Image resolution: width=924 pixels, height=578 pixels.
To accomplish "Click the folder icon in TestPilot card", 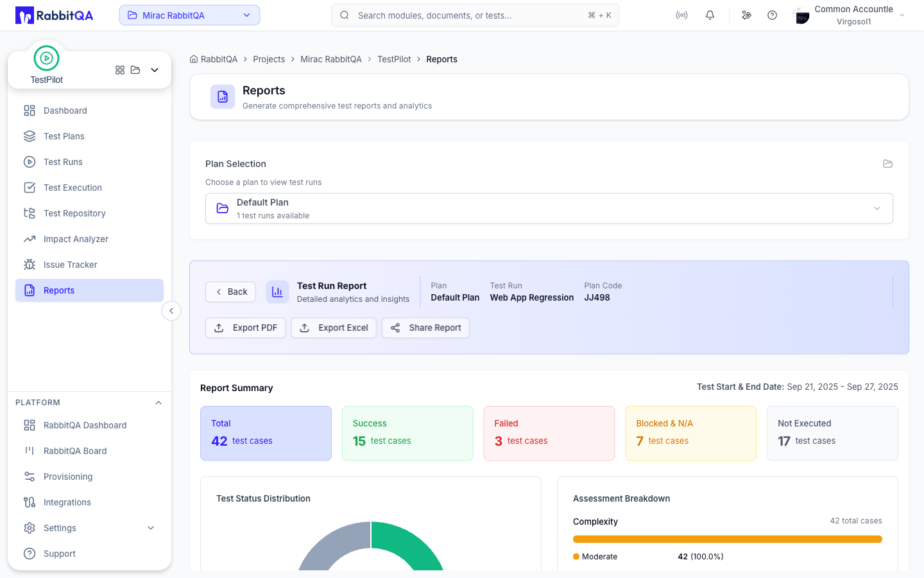I will (135, 70).
